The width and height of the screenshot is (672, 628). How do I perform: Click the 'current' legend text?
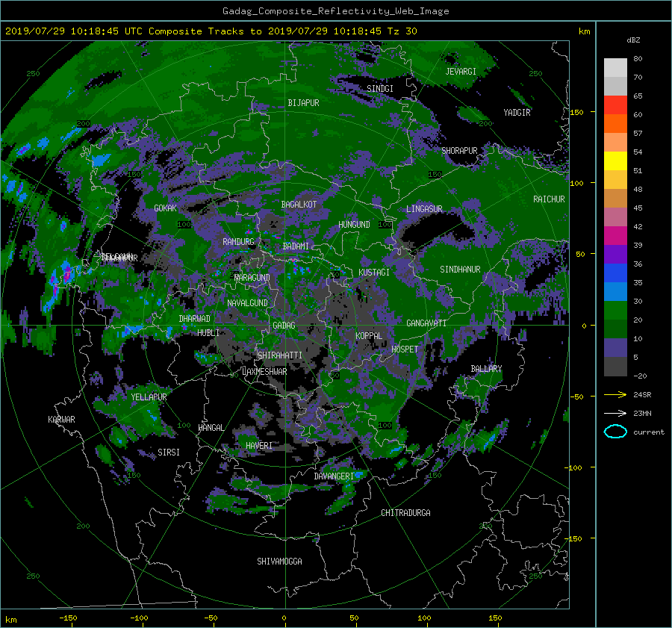[648, 432]
